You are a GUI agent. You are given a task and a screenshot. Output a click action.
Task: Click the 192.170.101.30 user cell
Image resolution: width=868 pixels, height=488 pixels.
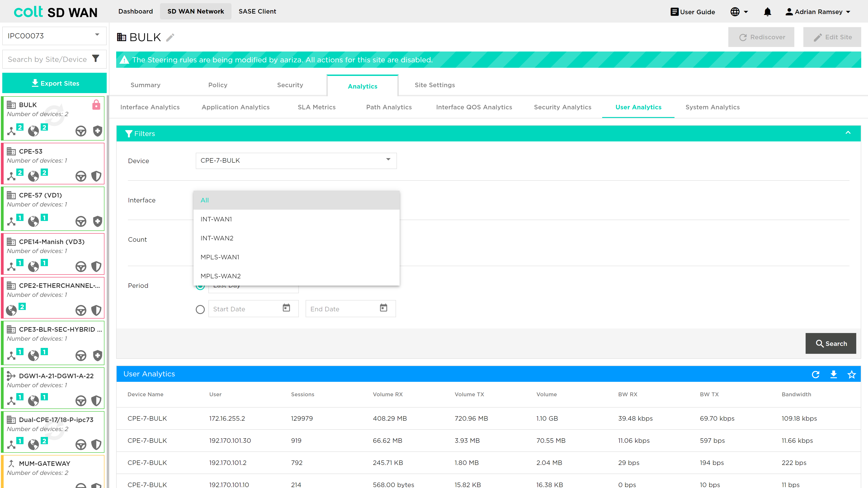coord(230,441)
